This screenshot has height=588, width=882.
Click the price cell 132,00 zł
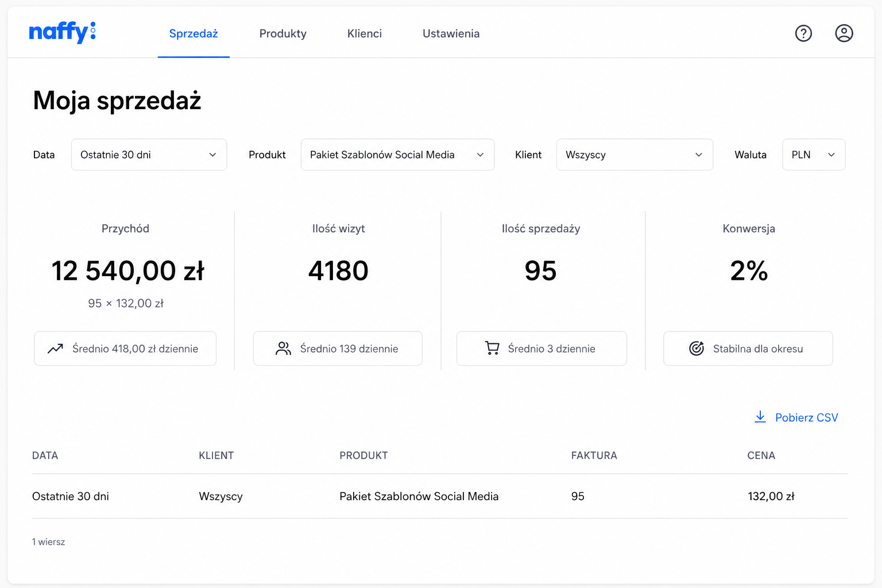(x=771, y=496)
